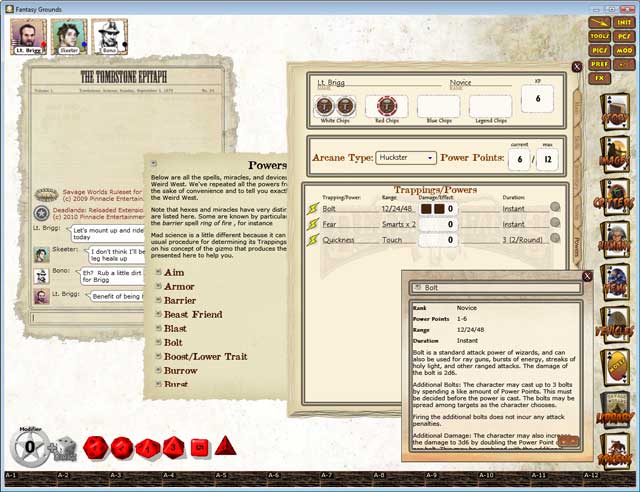This screenshot has width=640, height=492.
Task: Toggle the round button on the Fear row
Action: tap(555, 224)
